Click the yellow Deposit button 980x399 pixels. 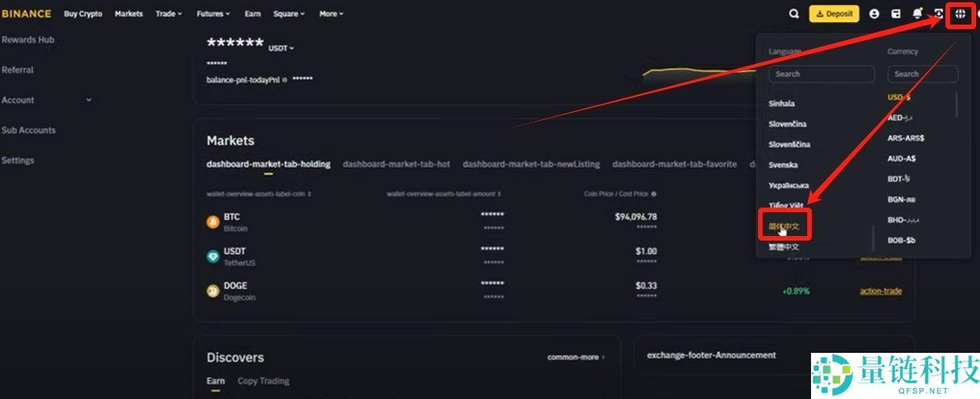pyautogui.click(x=834, y=14)
